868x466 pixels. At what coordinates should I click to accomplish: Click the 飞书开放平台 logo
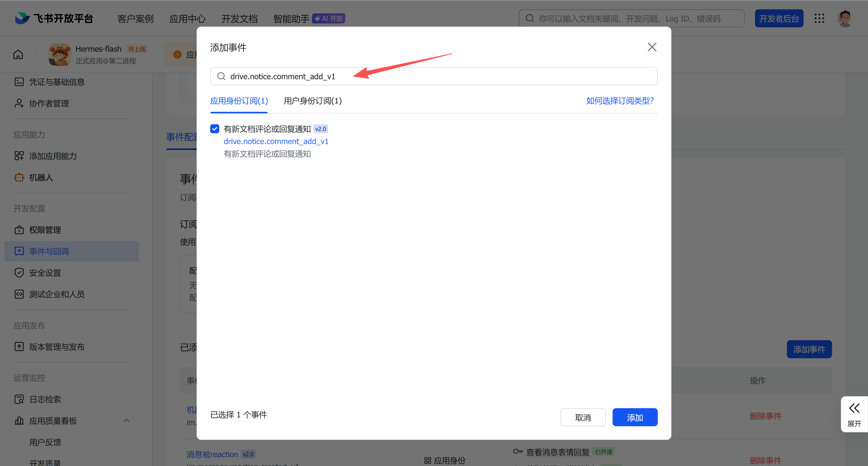point(54,19)
